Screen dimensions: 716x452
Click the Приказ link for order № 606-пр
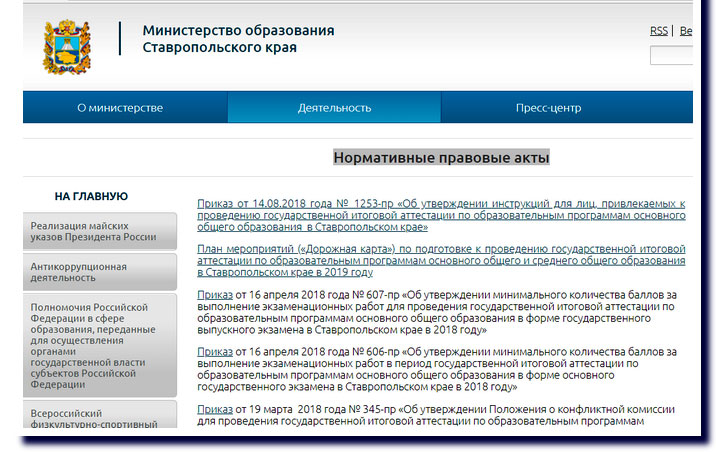click(x=215, y=352)
